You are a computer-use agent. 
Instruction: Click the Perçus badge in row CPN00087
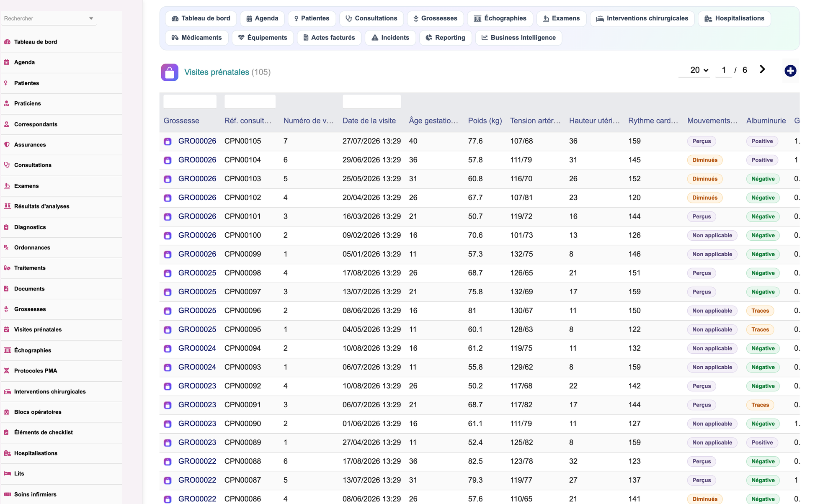pyautogui.click(x=702, y=480)
